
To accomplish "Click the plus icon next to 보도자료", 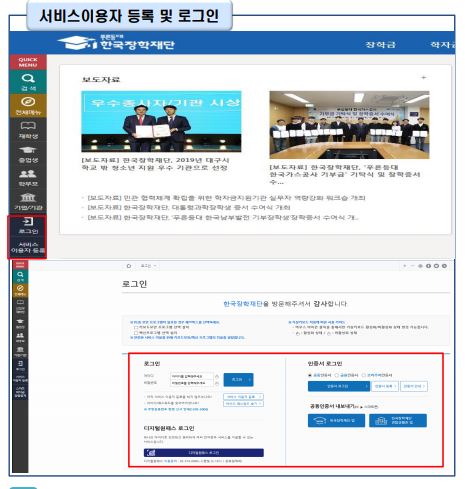I will tap(424, 77).
